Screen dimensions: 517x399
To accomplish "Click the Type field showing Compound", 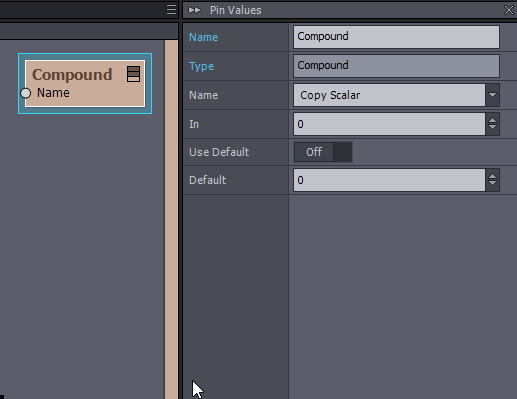I will [x=396, y=66].
